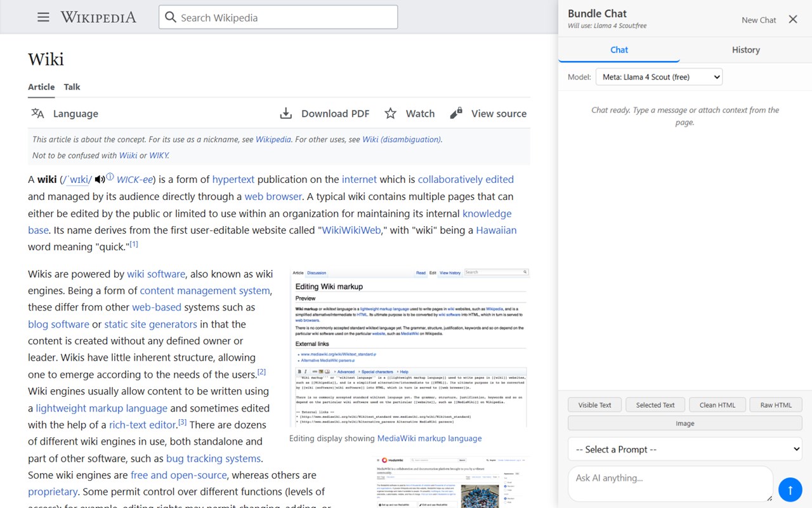The width and height of the screenshot is (812, 508).
Task: Open the Editing Wiki markup thumbnail
Action: tap(409, 348)
